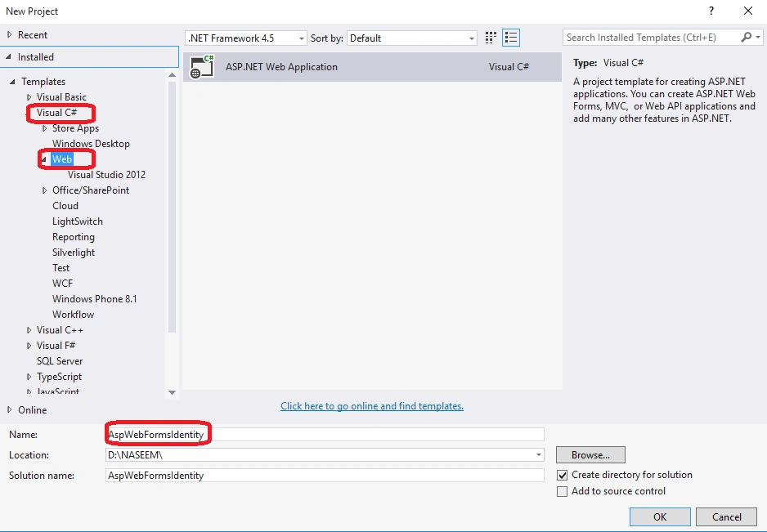Select the Reporting category
767x532 pixels.
coord(74,237)
